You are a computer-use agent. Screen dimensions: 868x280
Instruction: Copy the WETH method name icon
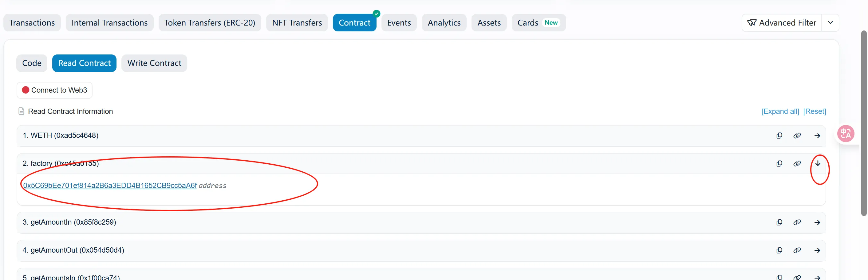[x=779, y=136]
